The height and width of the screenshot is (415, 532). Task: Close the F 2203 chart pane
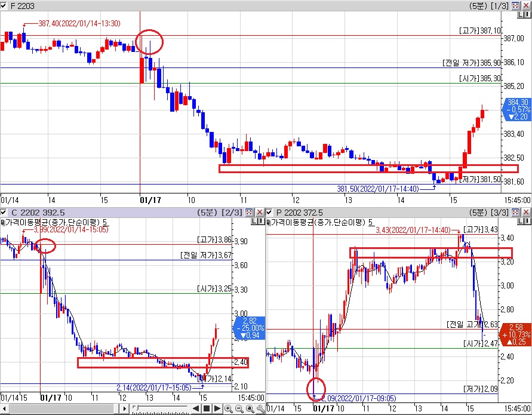(526, 5)
